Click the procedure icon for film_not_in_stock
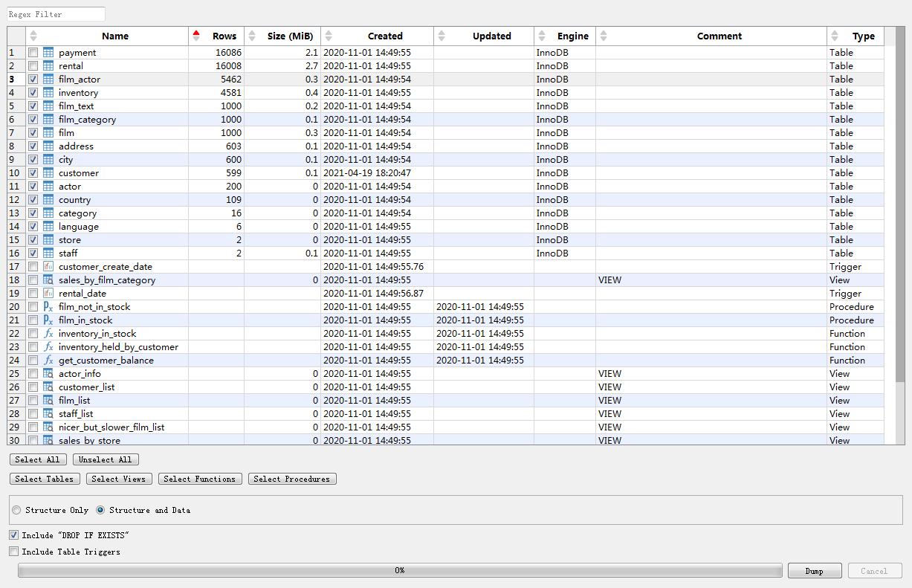 click(x=48, y=307)
